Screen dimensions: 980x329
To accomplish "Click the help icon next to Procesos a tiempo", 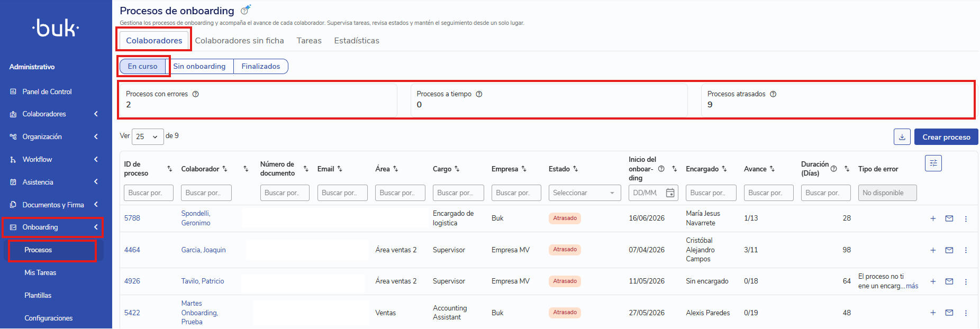I will point(479,94).
